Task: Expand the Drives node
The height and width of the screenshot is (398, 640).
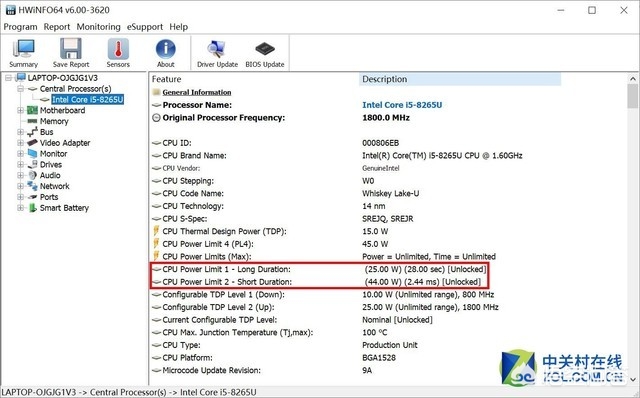Action: [x=20, y=165]
